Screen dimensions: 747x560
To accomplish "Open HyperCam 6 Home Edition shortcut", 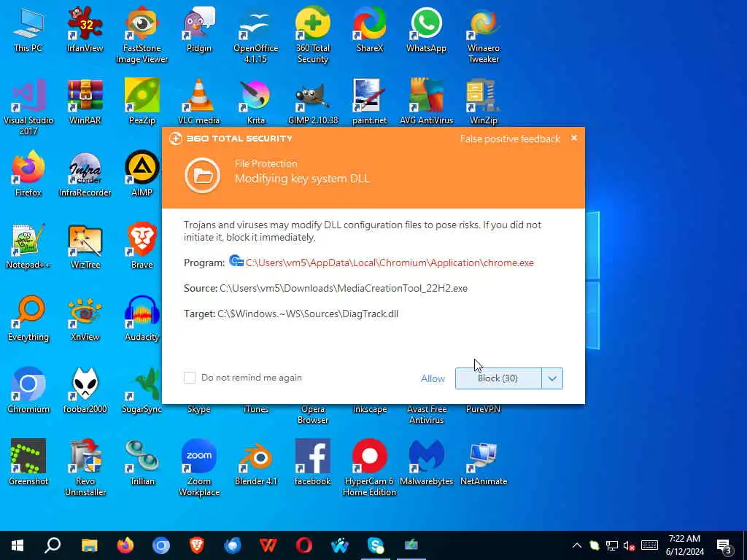I will click(x=370, y=469).
